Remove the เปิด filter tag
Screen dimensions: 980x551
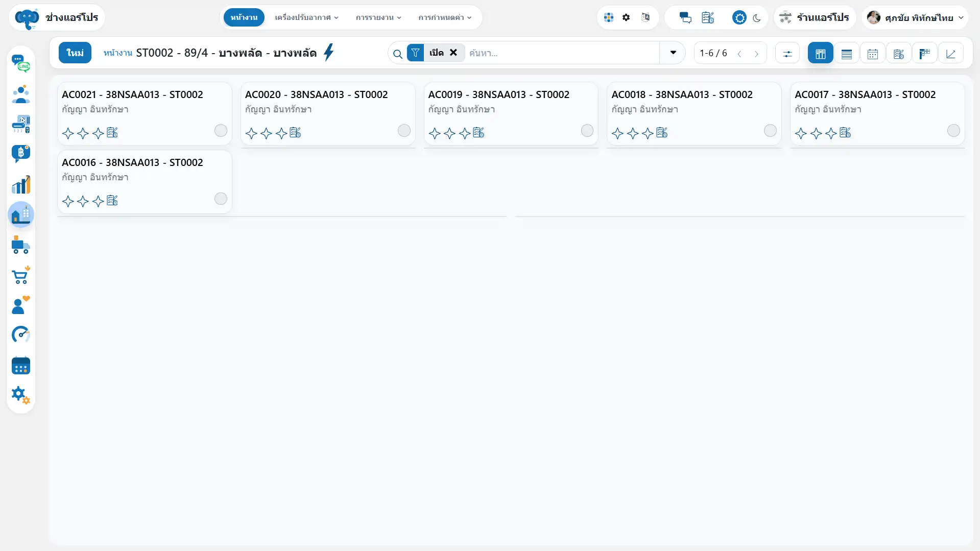pyautogui.click(x=453, y=53)
